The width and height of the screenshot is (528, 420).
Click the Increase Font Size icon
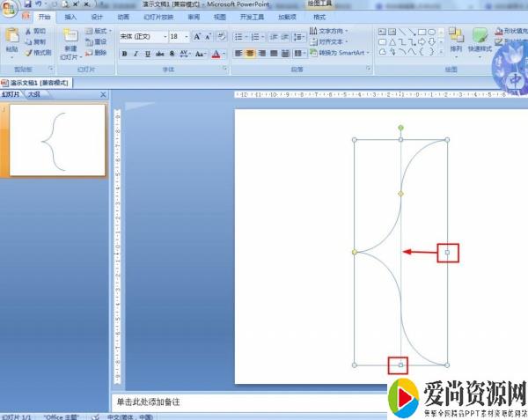point(197,36)
